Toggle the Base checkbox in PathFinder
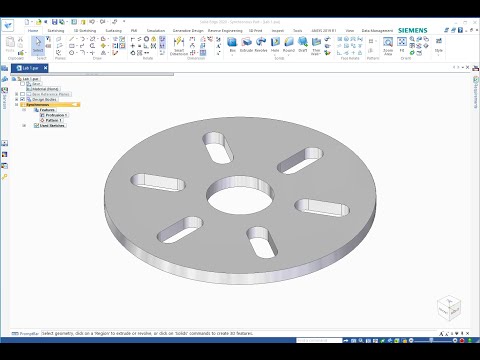This screenshot has width=480, height=360. [23, 84]
